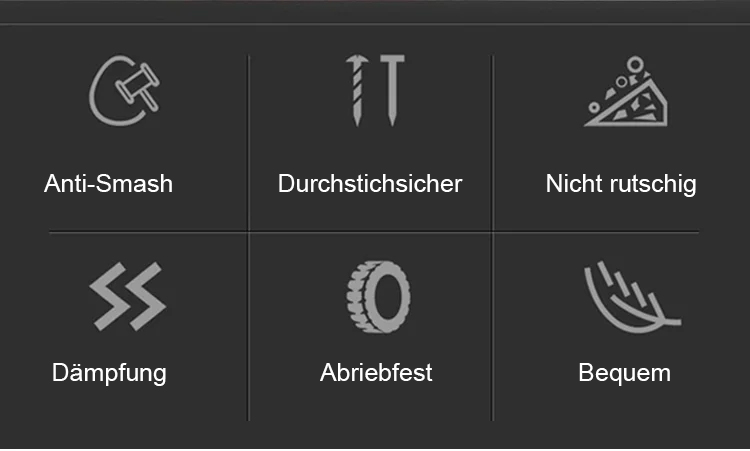This screenshot has width=750, height=451.
Task: Click the threaded screw icon
Action: [357, 90]
